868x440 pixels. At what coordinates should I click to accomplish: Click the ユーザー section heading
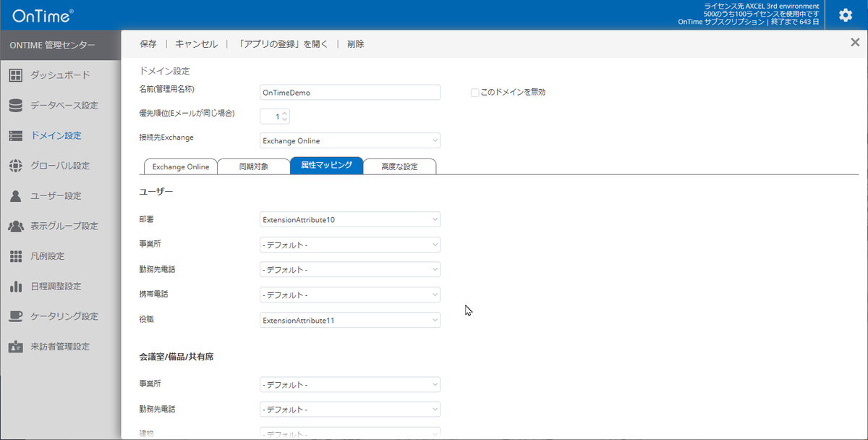pyautogui.click(x=156, y=192)
